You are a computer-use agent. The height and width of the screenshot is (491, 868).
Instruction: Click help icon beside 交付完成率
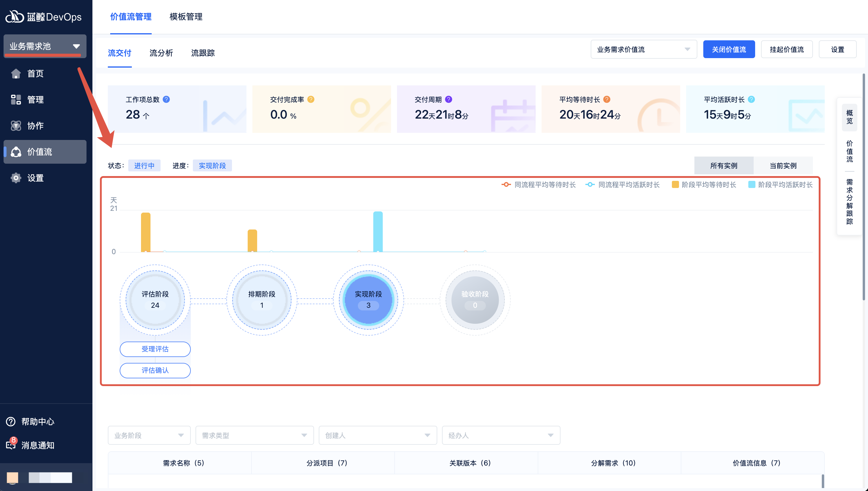click(311, 100)
